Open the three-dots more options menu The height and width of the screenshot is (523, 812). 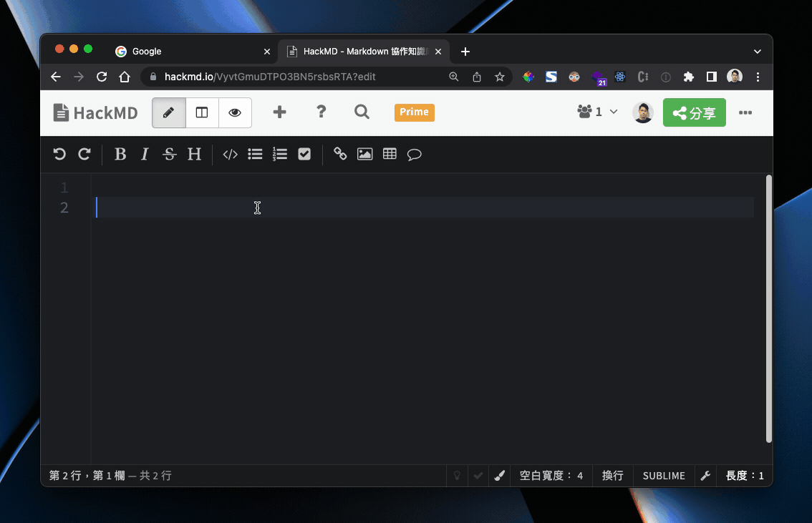(x=745, y=112)
